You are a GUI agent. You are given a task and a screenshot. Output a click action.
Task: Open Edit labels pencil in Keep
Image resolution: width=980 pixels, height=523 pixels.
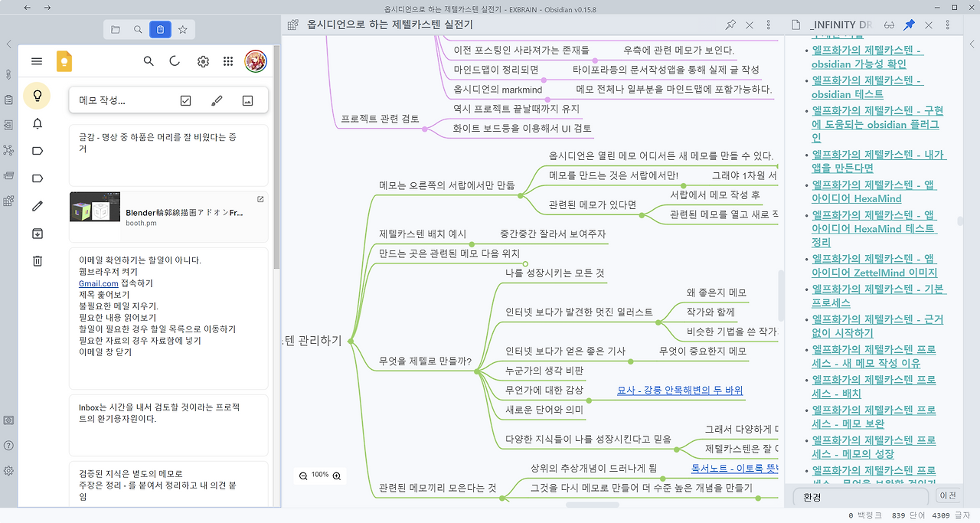coord(37,206)
